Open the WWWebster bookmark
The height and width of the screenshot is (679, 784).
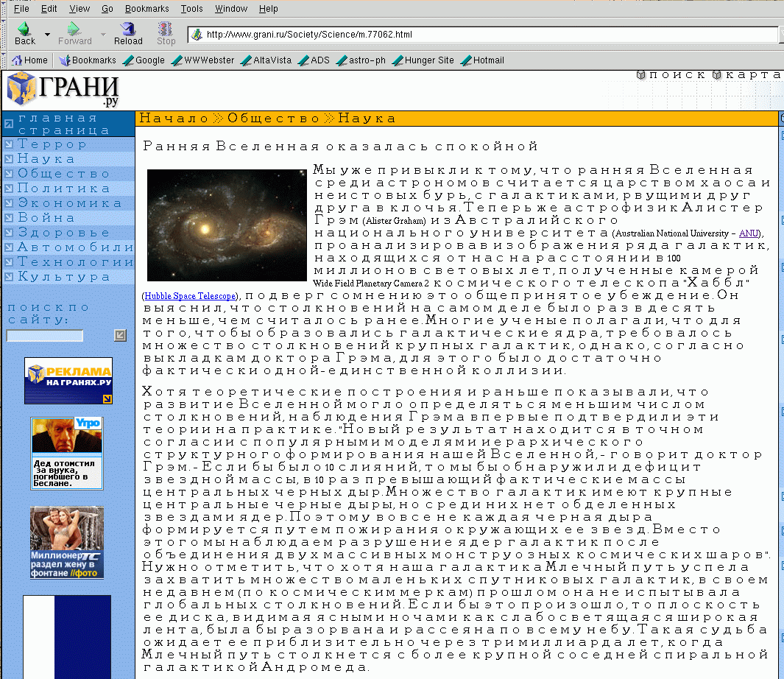tap(203, 60)
